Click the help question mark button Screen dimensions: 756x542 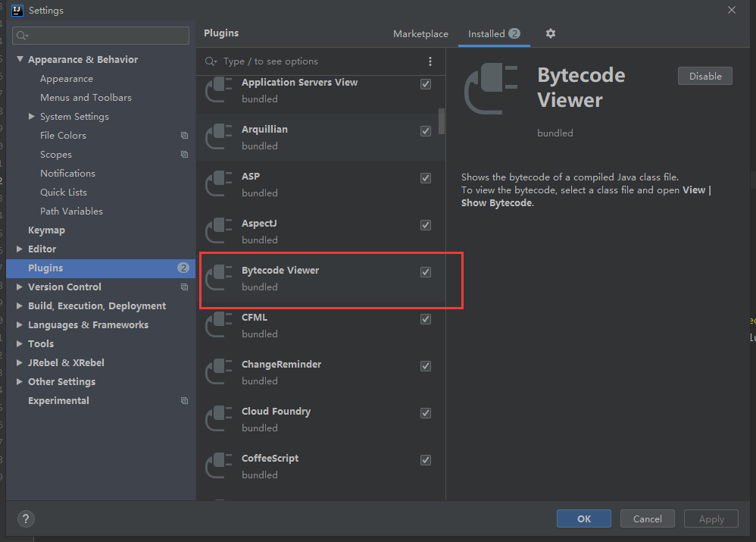(x=26, y=519)
